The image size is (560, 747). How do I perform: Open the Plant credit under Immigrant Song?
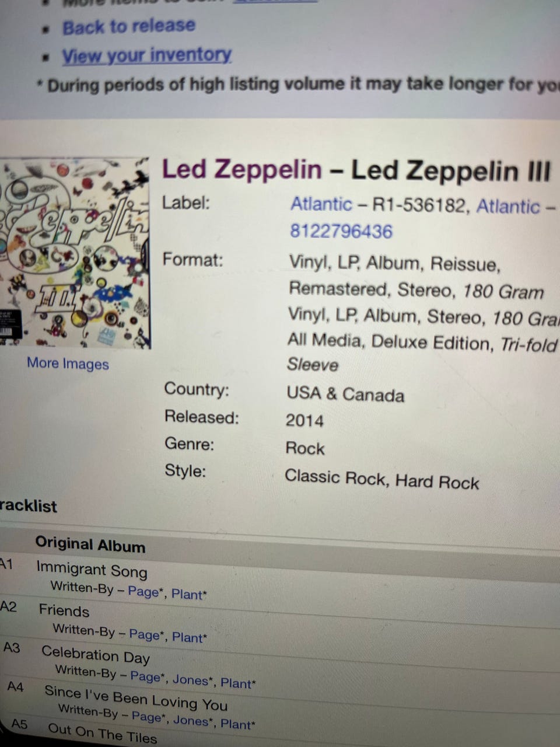187,594
